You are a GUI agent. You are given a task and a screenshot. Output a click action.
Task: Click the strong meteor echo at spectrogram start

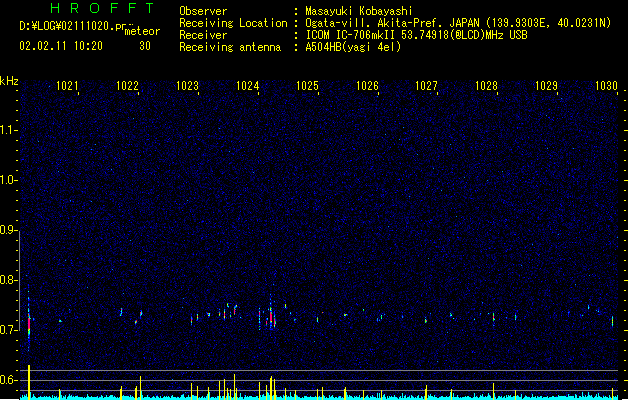tap(29, 323)
